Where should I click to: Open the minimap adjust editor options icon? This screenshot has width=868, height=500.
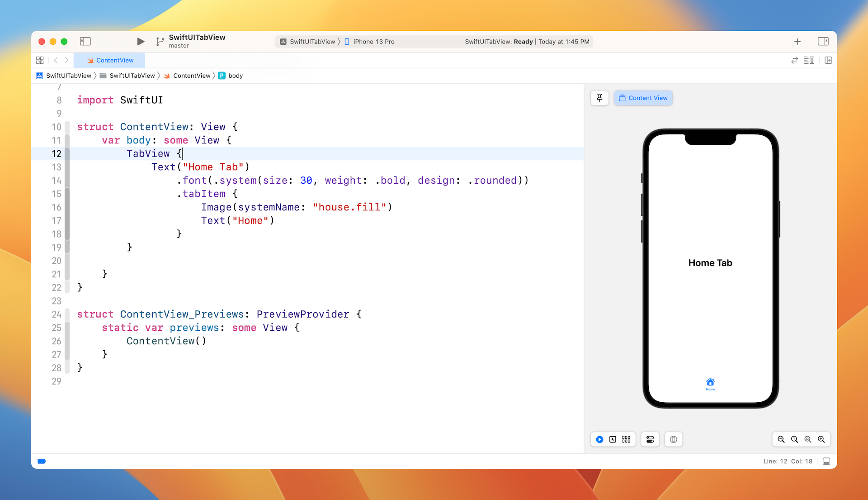810,60
